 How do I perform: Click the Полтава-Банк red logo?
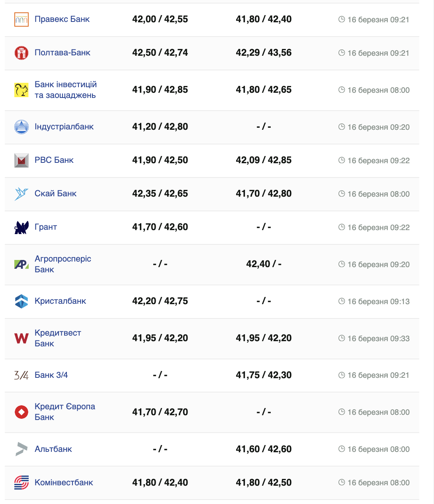22,53
